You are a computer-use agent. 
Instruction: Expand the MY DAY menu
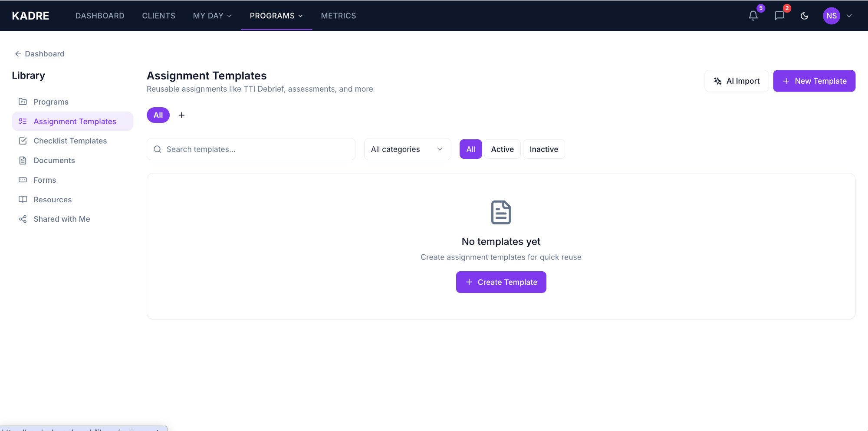pos(212,16)
